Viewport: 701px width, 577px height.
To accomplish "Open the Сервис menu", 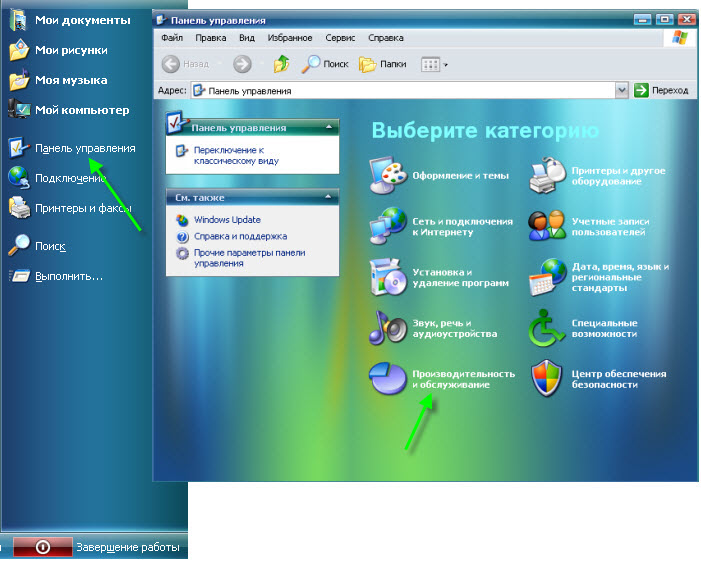I will 340,38.
